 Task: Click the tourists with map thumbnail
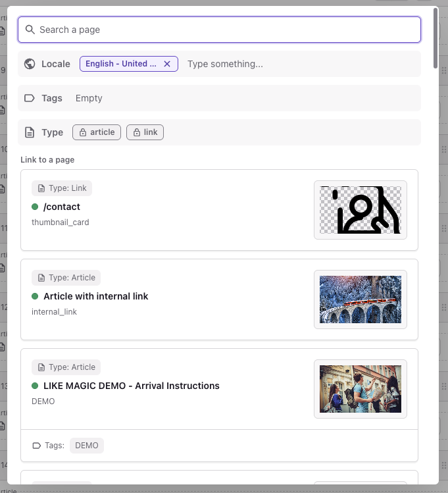pos(361,389)
